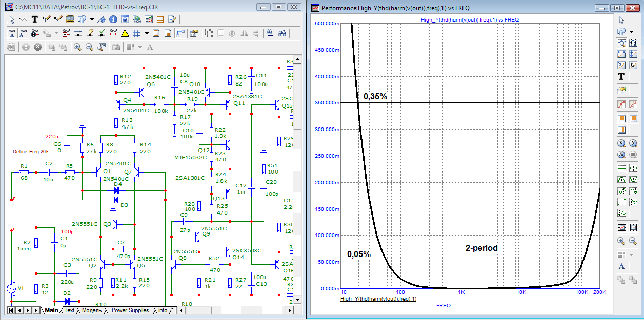Select the arrow pointer tool in schematic toolbar

point(11,19)
